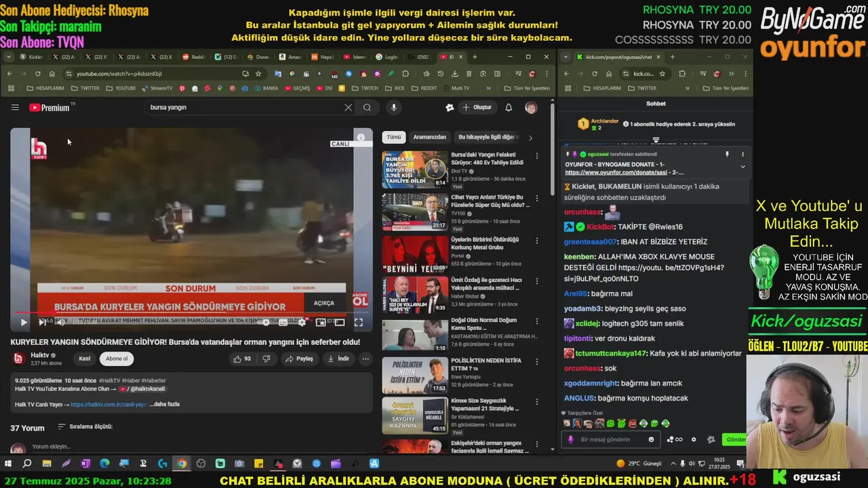Open options for 'Ümit Özdağ ile gazeteci' video

(x=537, y=281)
